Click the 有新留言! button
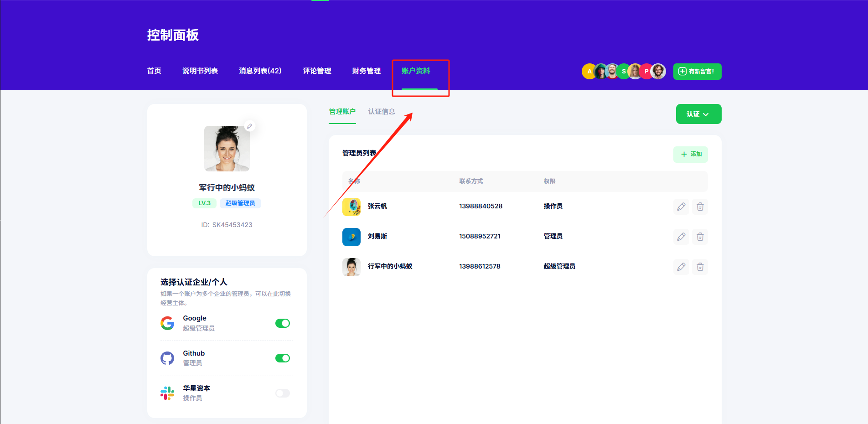This screenshot has height=424, width=868. 697,72
